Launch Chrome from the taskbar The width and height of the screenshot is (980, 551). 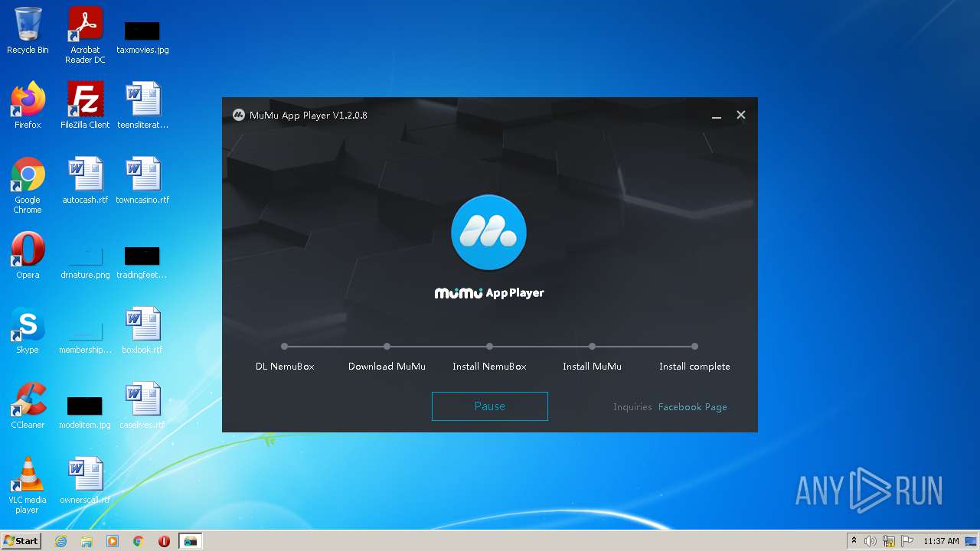139,541
